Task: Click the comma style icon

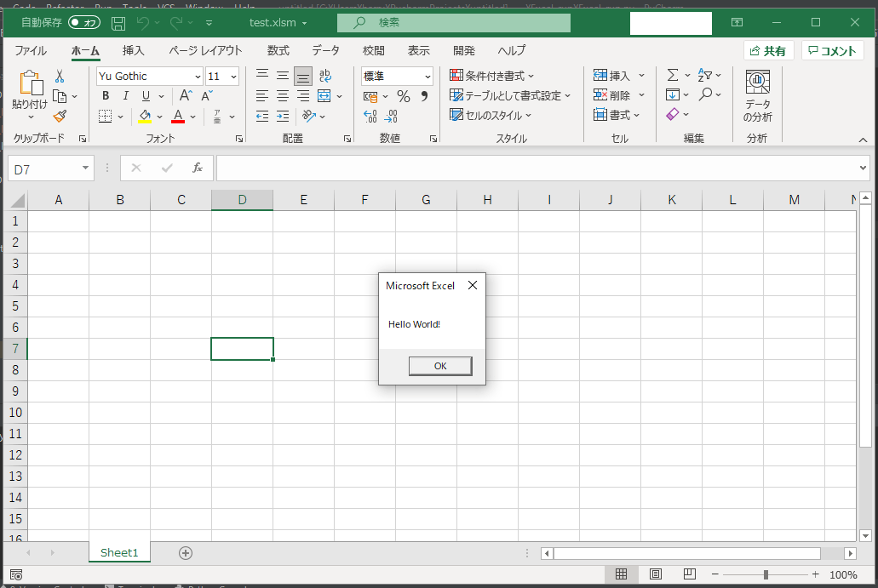Action: click(424, 96)
